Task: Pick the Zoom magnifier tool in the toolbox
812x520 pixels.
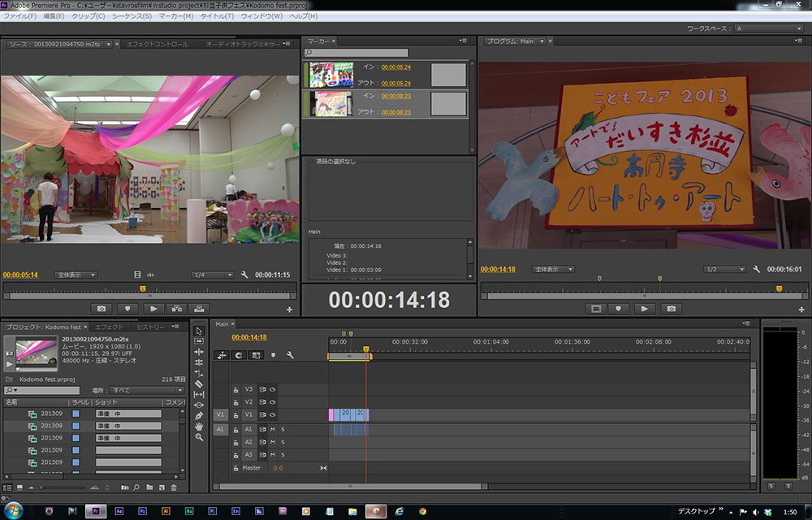Action: [x=199, y=437]
